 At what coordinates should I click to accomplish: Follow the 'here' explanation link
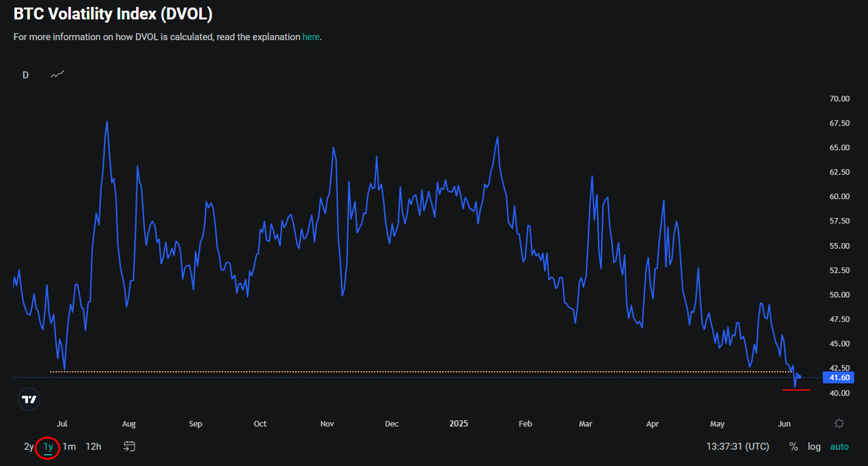pyautogui.click(x=311, y=37)
